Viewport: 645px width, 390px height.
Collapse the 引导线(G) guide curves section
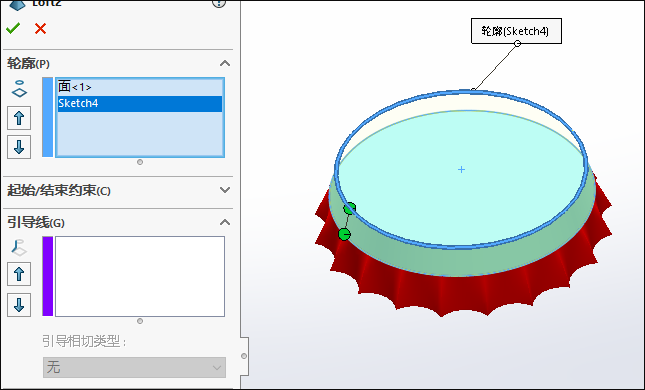click(x=225, y=223)
